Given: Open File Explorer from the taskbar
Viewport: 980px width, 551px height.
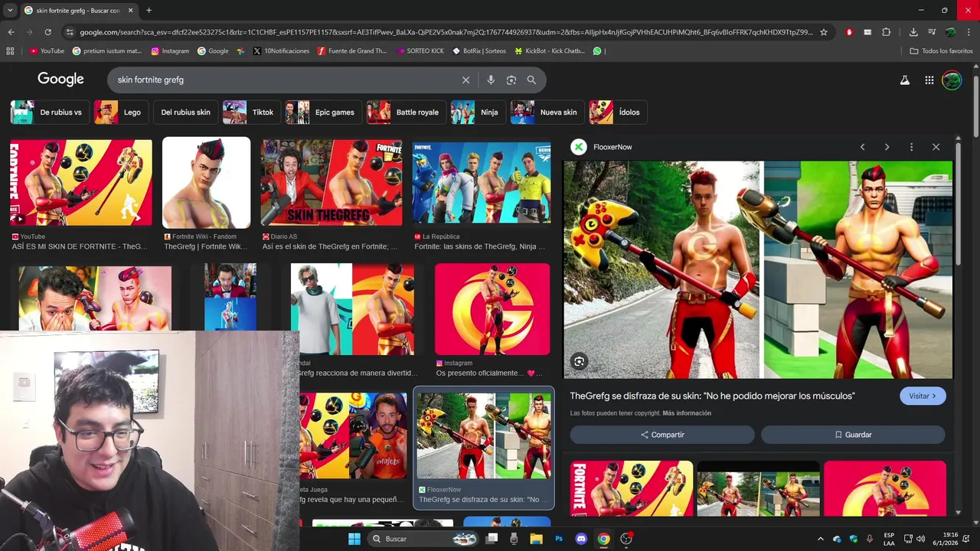Looking at the screenshot, I should (x=537, y=539).
